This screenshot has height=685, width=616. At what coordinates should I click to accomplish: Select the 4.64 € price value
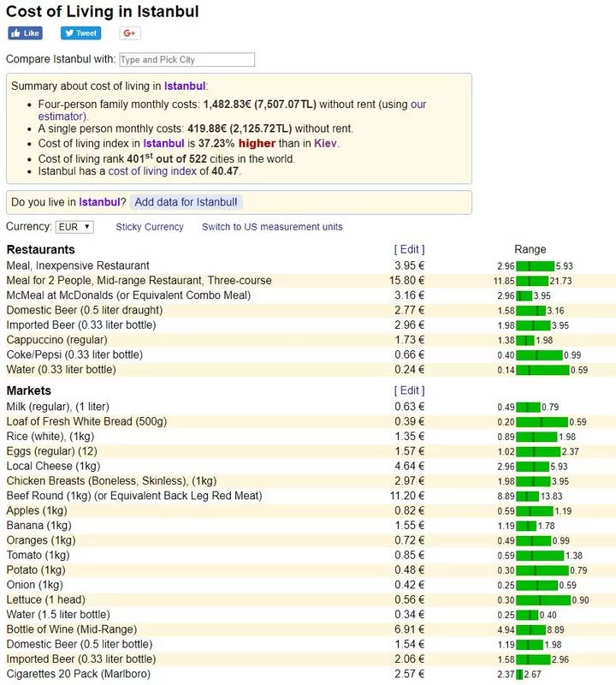[x=410, y=466]
